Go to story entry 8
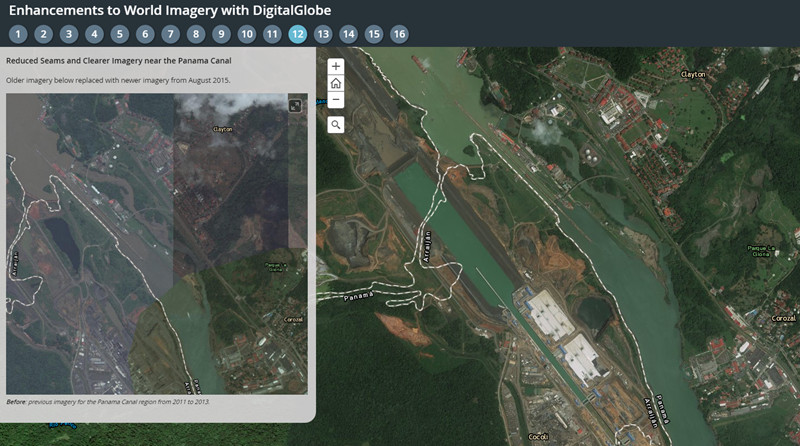The image size is (800, 446). coord(196,34)
